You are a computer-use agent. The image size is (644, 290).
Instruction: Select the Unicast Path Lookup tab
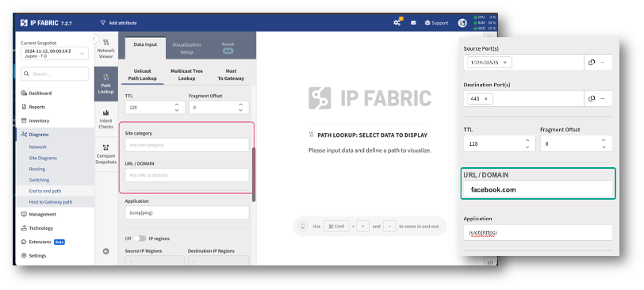point(143,74)
